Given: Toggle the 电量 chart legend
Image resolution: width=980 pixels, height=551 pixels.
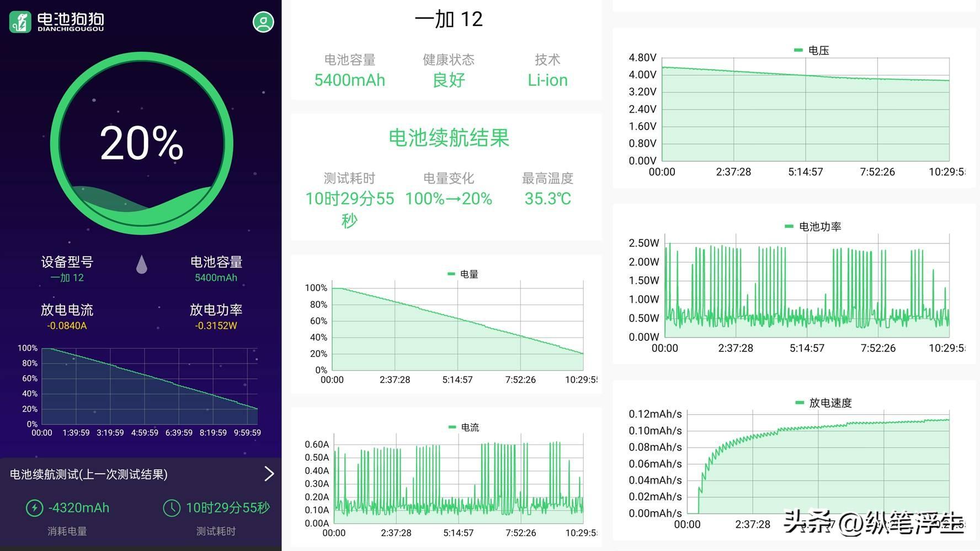Looking at the screenshot, I should (462, 274).
